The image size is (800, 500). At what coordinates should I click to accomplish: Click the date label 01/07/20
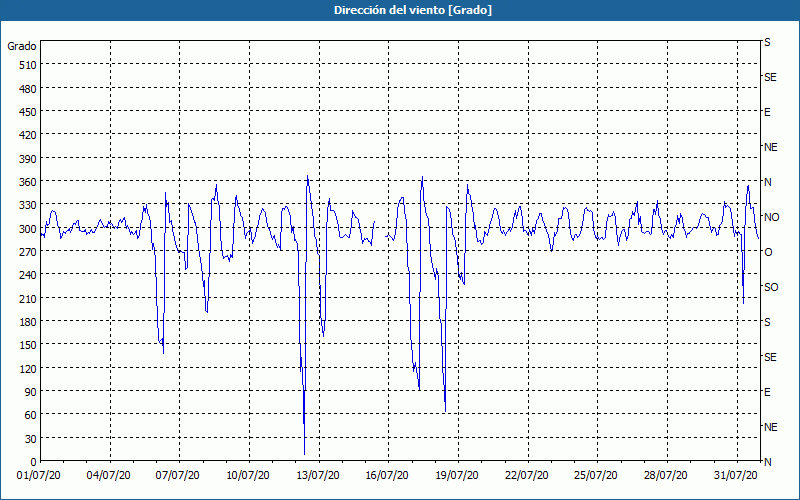click(39, 476)
